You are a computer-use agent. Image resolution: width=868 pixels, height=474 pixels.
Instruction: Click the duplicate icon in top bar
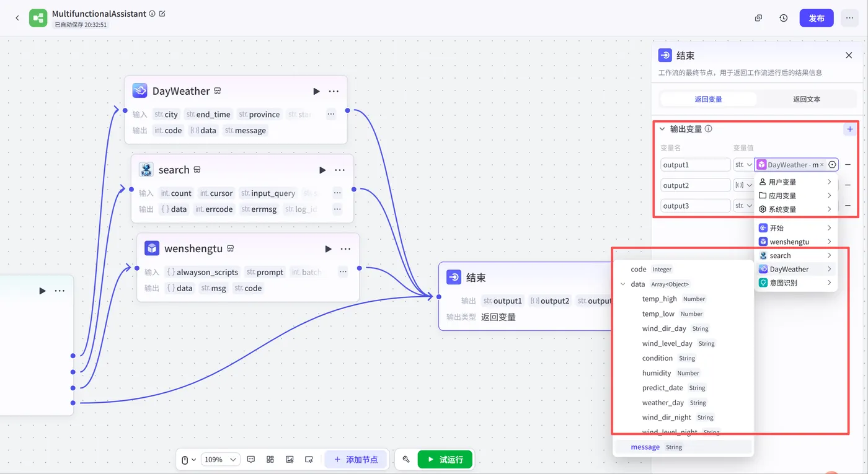(758, 18)
